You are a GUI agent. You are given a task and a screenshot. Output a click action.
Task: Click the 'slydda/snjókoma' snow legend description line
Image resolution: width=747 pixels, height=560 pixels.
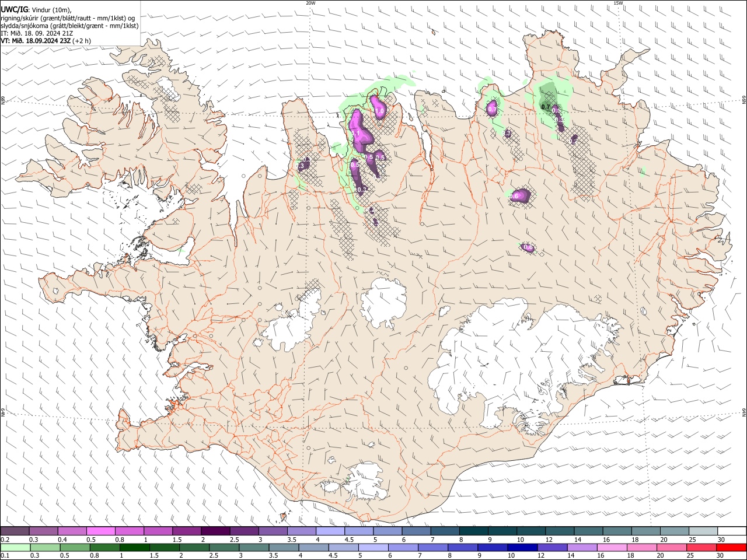click(69, 26)
